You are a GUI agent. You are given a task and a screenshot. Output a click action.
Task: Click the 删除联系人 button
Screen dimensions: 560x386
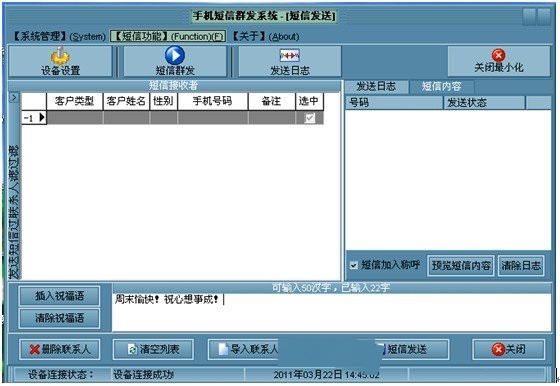pos(59,349)
